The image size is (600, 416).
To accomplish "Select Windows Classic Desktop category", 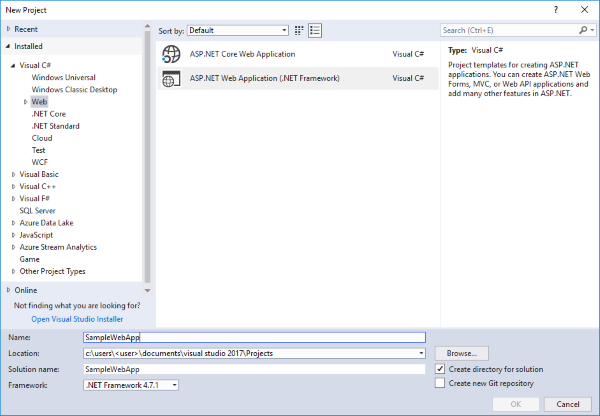I will [x=74, y=90].
